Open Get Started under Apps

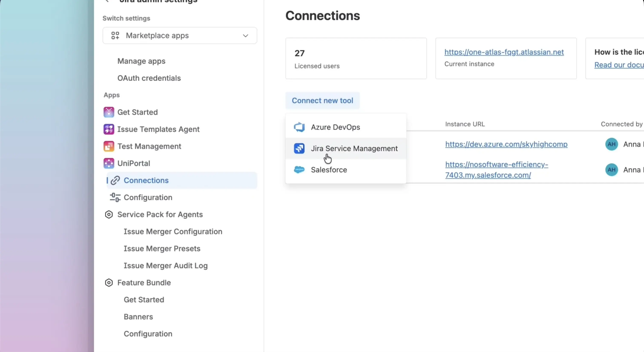pyautogui.click(x=138, y=112)
